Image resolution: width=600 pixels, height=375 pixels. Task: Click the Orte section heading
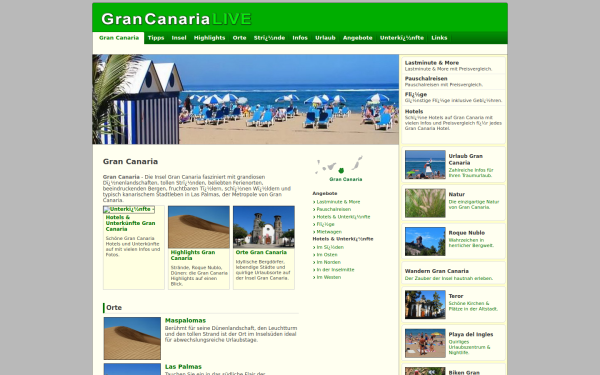point(114,308)
